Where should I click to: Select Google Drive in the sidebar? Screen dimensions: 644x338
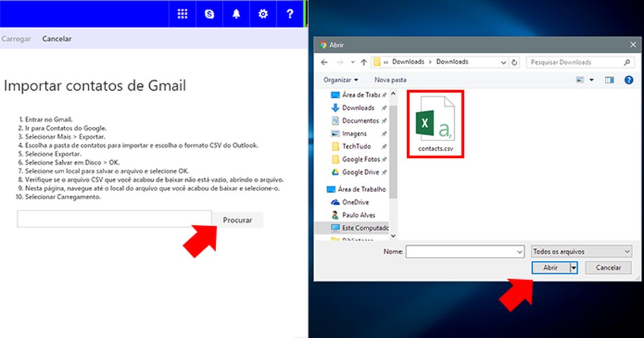(359, 173)
